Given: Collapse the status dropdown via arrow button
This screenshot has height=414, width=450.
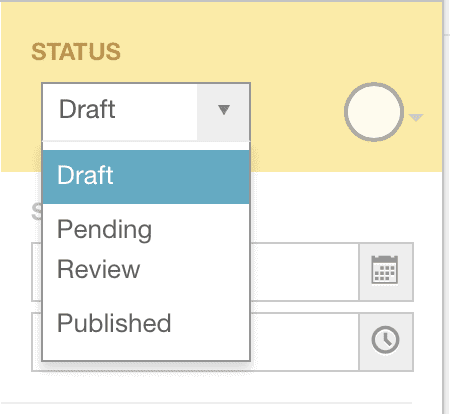Looking at the screenshot, I should tap(224, 111).
